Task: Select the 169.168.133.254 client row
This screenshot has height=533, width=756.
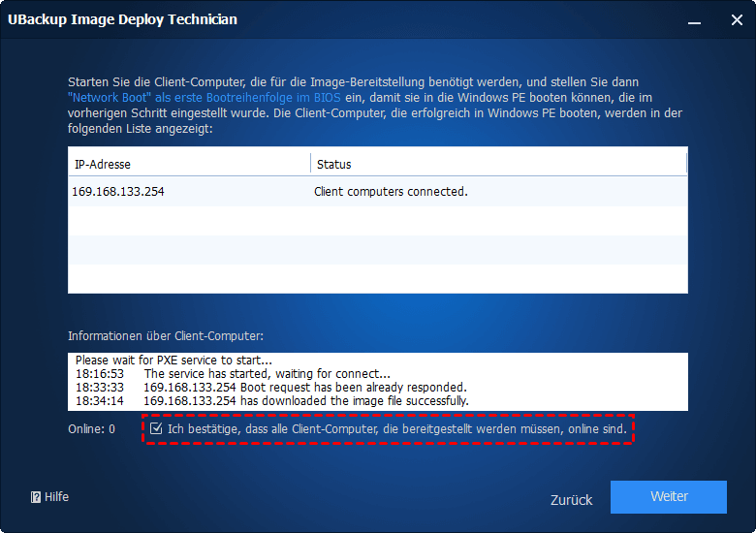Action: (118, 192)
